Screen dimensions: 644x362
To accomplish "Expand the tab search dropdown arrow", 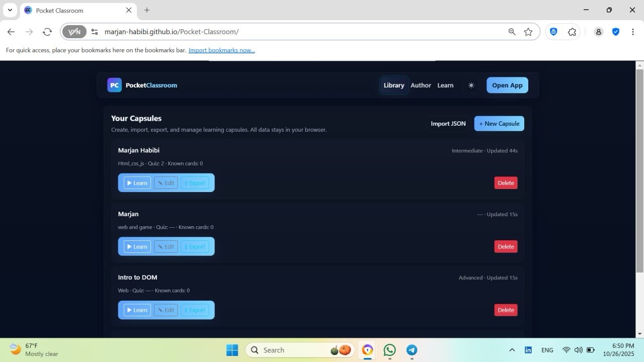I will (x=10, y=10).
